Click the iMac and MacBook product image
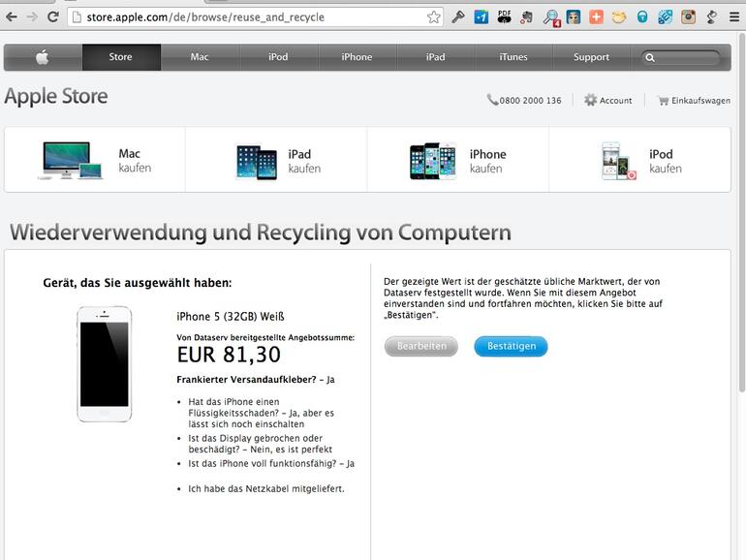This screenshot has height=560, width=746. pos(71,160)
